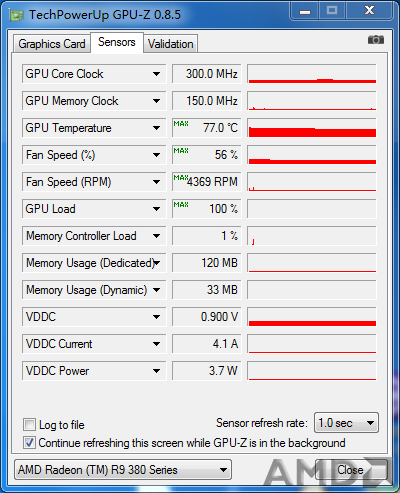
Task: Click the AMD logo at bottom right
Action: click(x=327, y=471)
